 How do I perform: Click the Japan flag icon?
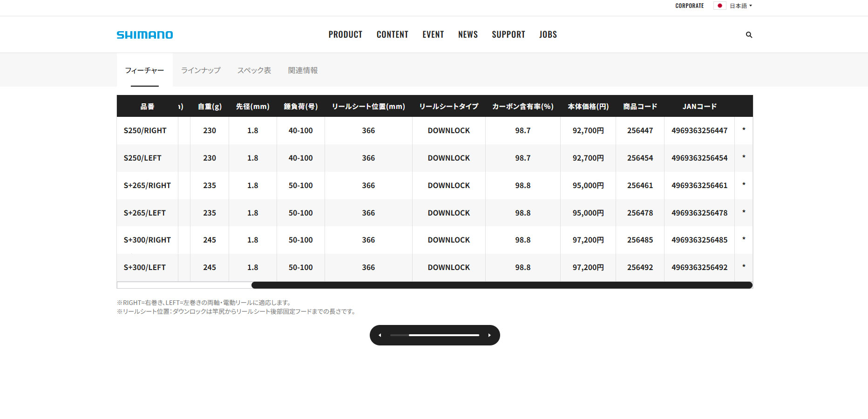[719, 6]
